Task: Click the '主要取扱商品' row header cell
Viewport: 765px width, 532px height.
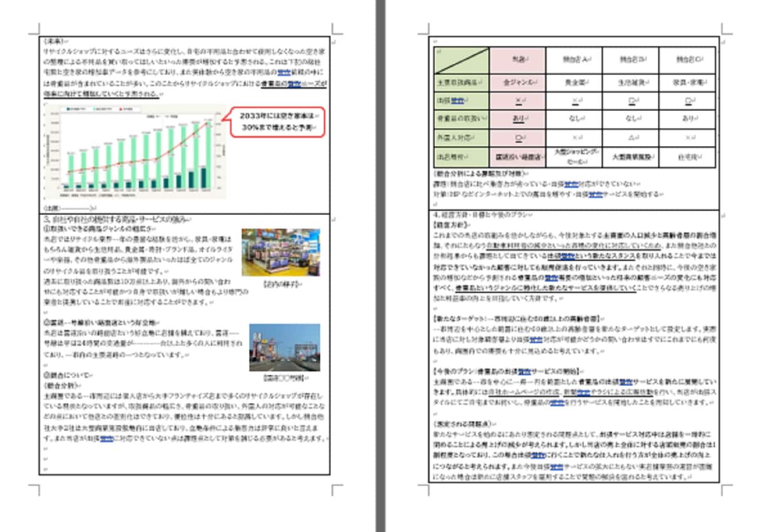Action: [461, 82]
